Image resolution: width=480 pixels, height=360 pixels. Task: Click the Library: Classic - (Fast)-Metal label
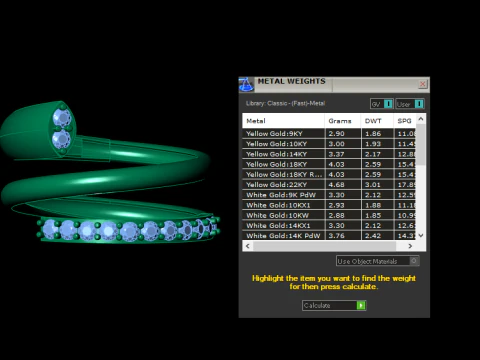pos(285,103)
